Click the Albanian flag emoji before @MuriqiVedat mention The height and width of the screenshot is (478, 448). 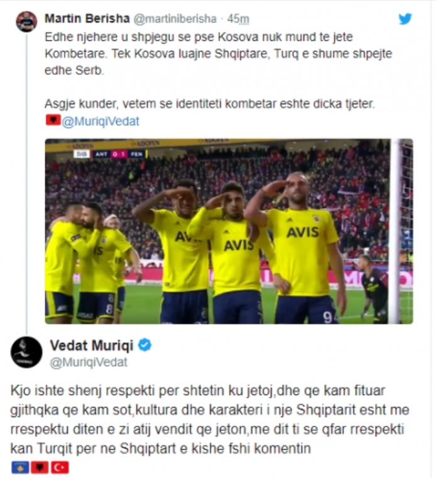(53, 120)
